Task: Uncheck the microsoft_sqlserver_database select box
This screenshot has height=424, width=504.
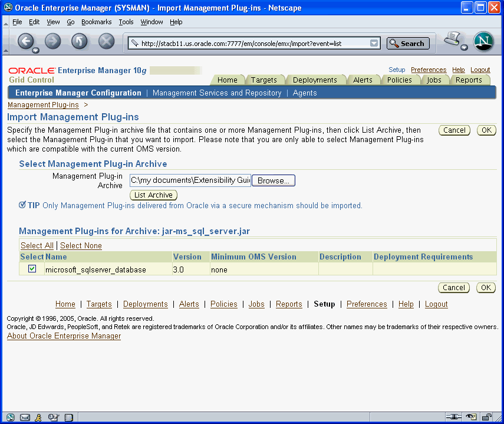Action: click(31, 269)
